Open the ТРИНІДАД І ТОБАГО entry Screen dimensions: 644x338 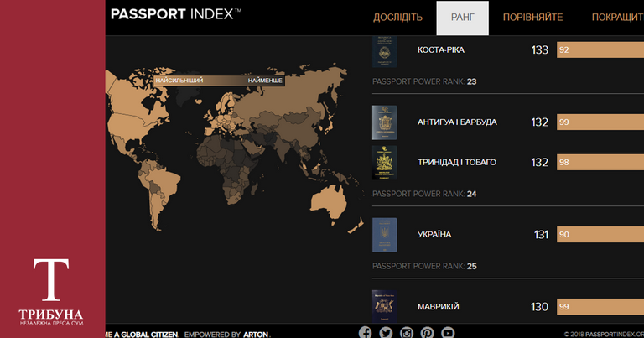coord(457,162)
